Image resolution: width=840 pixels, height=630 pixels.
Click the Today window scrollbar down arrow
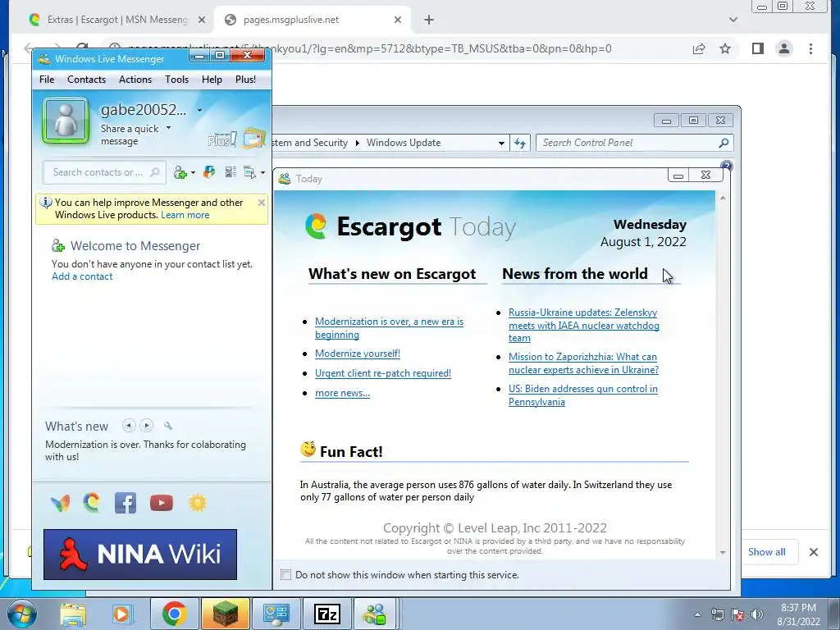click(723, 552)
